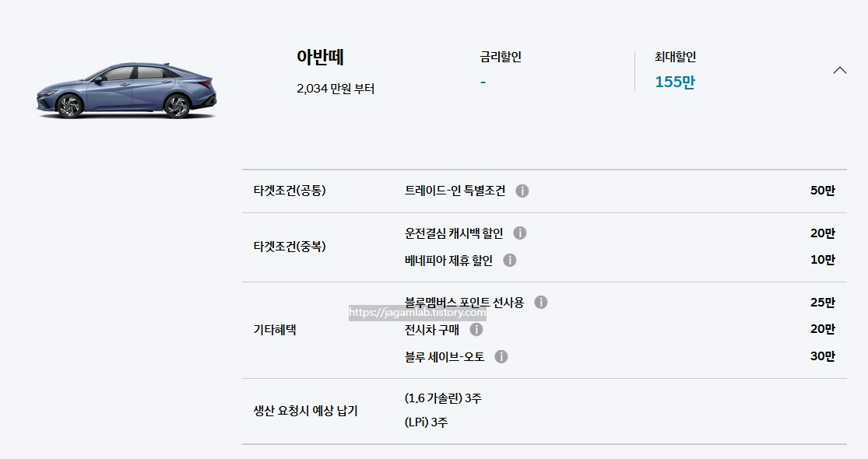868x459 pixels.
Task: Open the info icon next to 전시차 구매
Action: click(x=478, y=329)
